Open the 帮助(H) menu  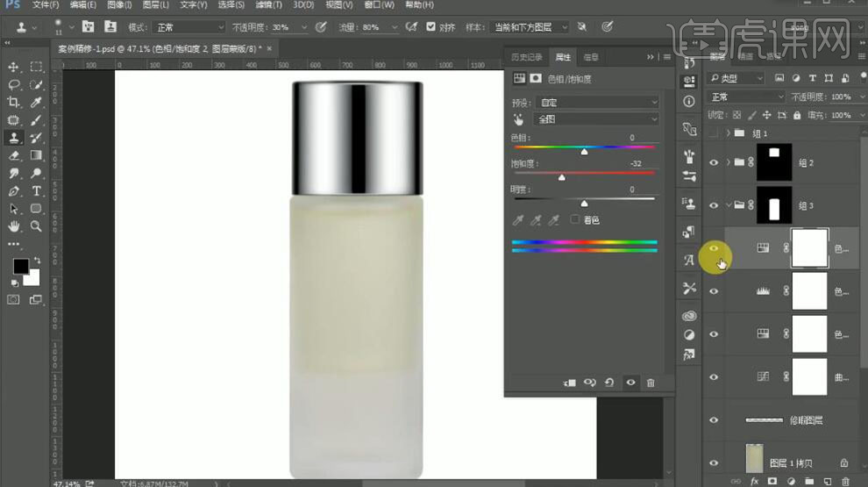coord(420,5)
